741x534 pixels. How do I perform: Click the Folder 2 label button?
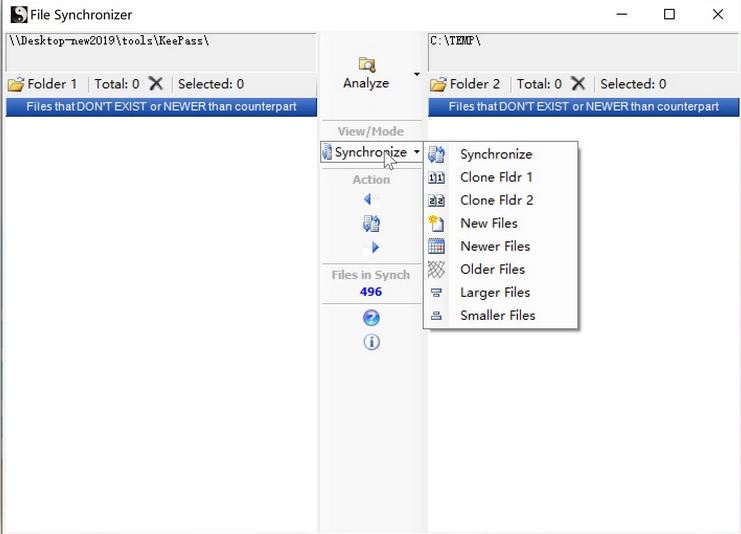475,84
